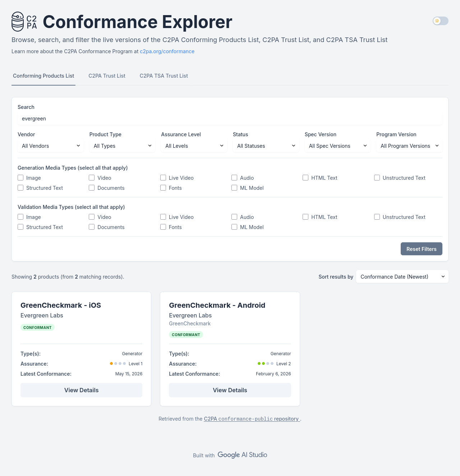Click the February 6, 2026 conformance date
460x476 pixels.
tap(273, 374)
